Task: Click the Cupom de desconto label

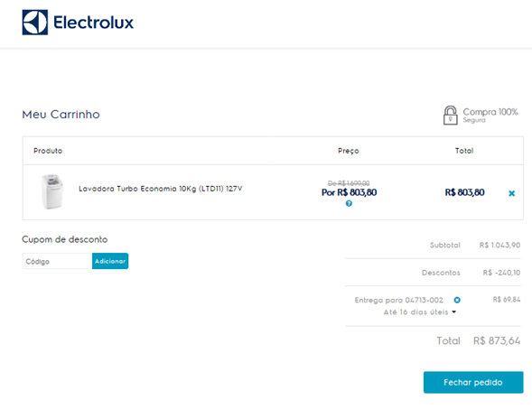Action: (65, 239)
